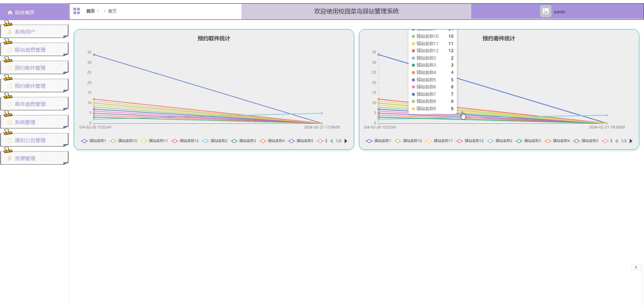
Task: Toggle 驿站名称12 series in 预约取件统计 legend
Action: tap(185, 141)
